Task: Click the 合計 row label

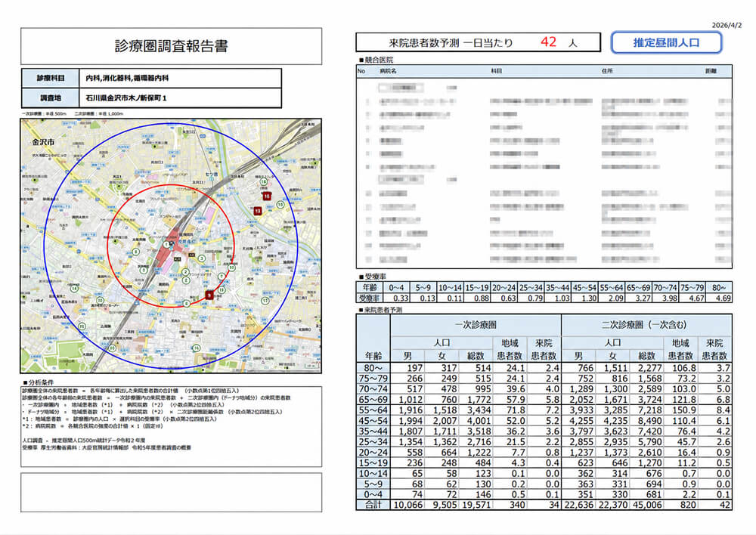Action: (373, 505)
